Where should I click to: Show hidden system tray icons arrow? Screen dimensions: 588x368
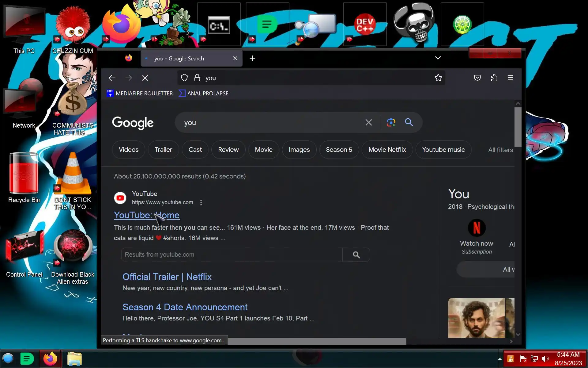499,359
